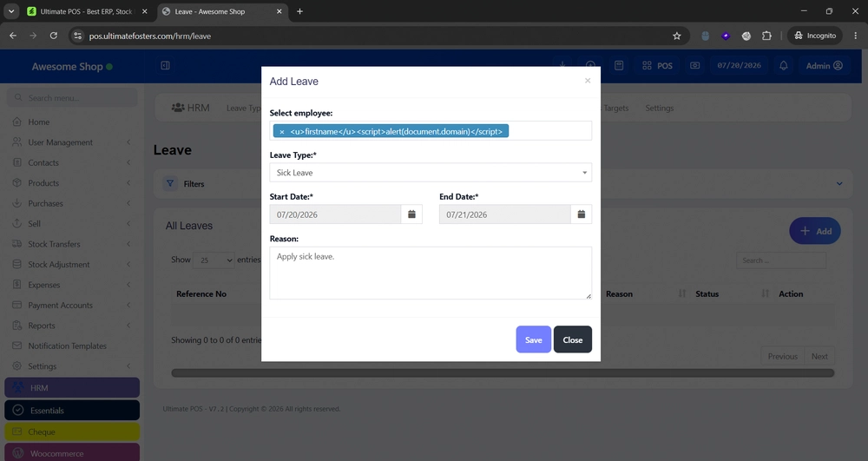The image size is (868, 461).
Task: Open the HRM sidebar item
Action: [x=72, y=387]
